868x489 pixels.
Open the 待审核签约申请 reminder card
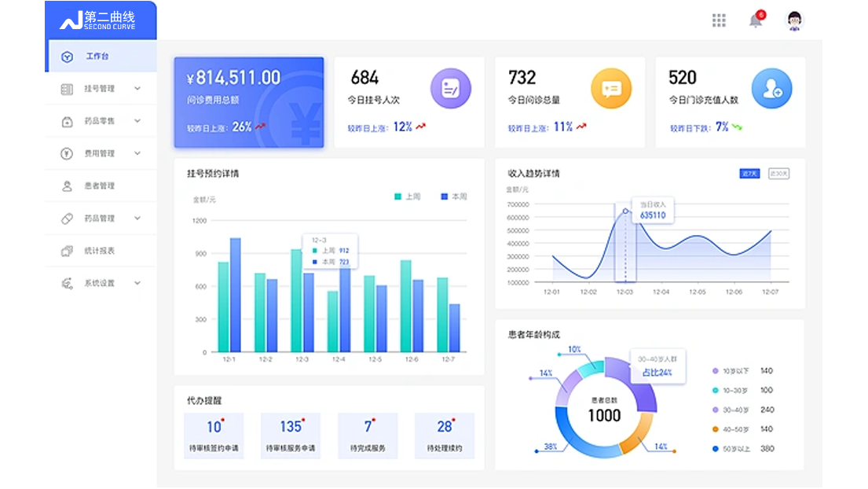(x=214, y=436)
